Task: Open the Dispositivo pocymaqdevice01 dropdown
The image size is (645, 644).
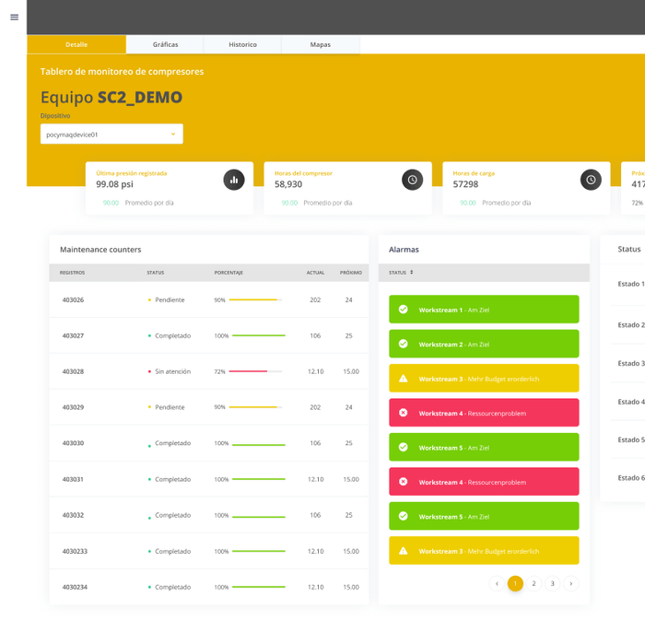Action: (x=111, y=135)
